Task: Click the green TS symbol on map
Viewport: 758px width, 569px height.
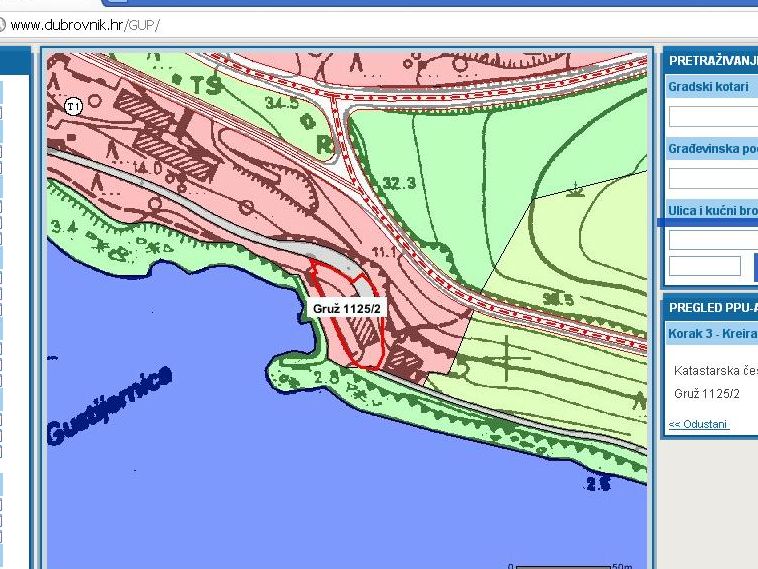Action: (x=205, y=86)
